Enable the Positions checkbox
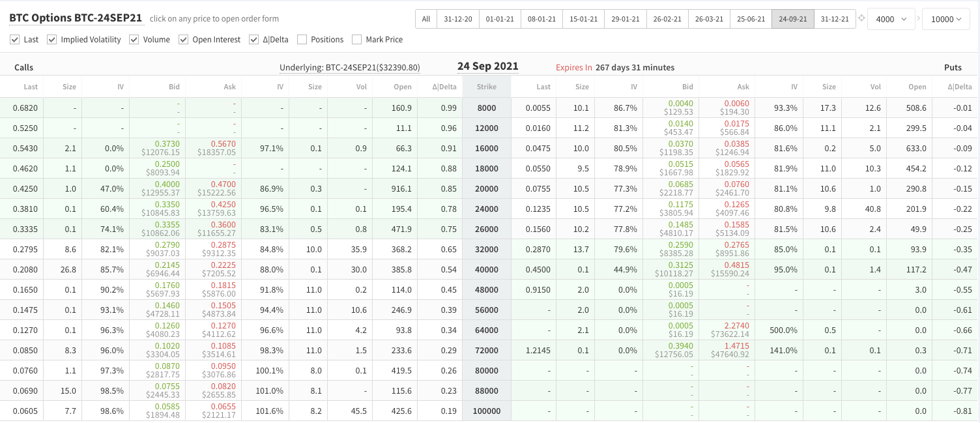 coord(302,40)
